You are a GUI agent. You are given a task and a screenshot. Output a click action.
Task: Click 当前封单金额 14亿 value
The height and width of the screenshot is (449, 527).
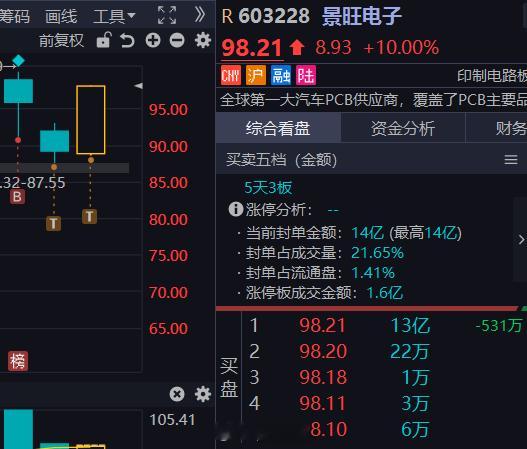(368, 233)
